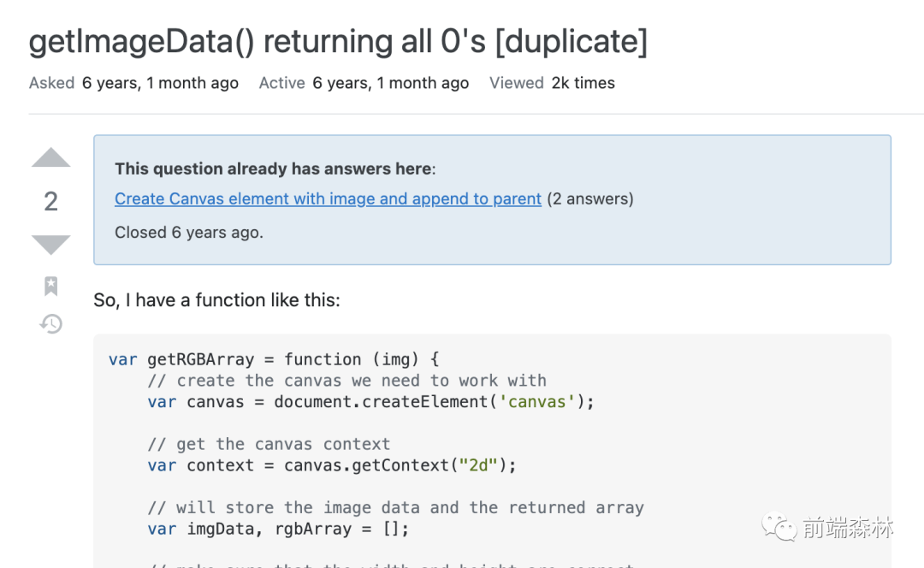This screenshot has width=924, height=568.
Task: Click the 'Closed 6 years ago.' text
Action: point(189,232)
